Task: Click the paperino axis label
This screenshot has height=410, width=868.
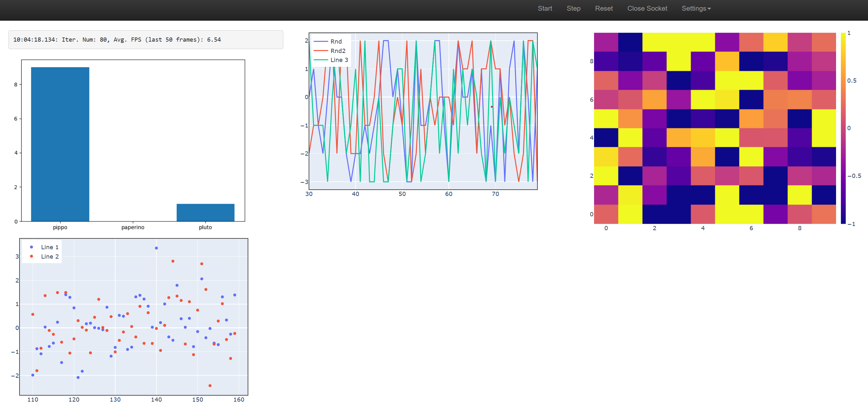Action: point(133,227)
